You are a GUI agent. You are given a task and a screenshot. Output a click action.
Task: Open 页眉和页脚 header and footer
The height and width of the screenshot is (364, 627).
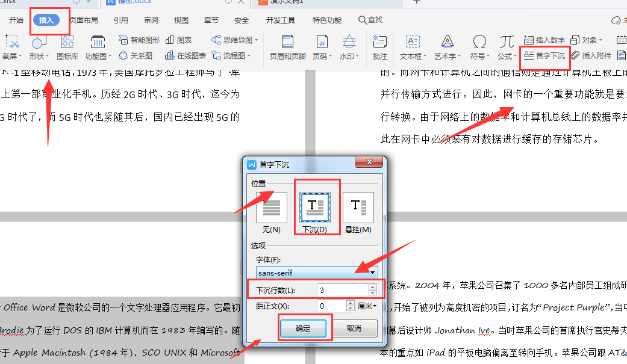(x=287, y=47)
